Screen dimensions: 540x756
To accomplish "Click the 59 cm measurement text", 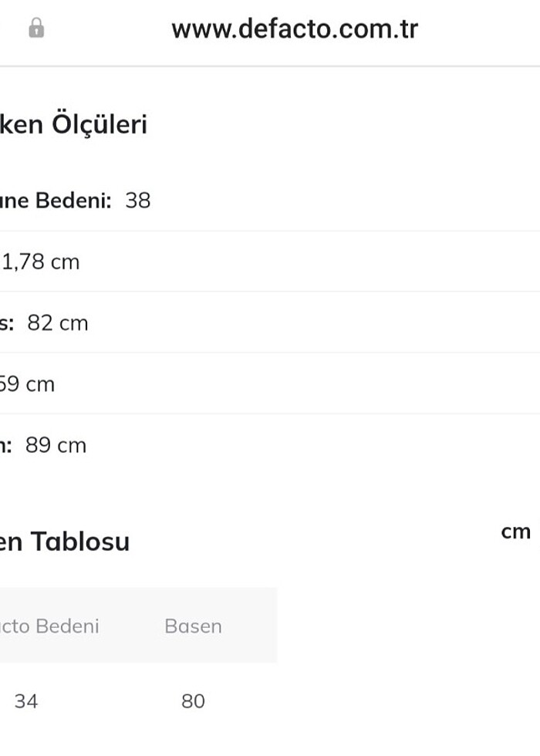I will tap(27, 383).
